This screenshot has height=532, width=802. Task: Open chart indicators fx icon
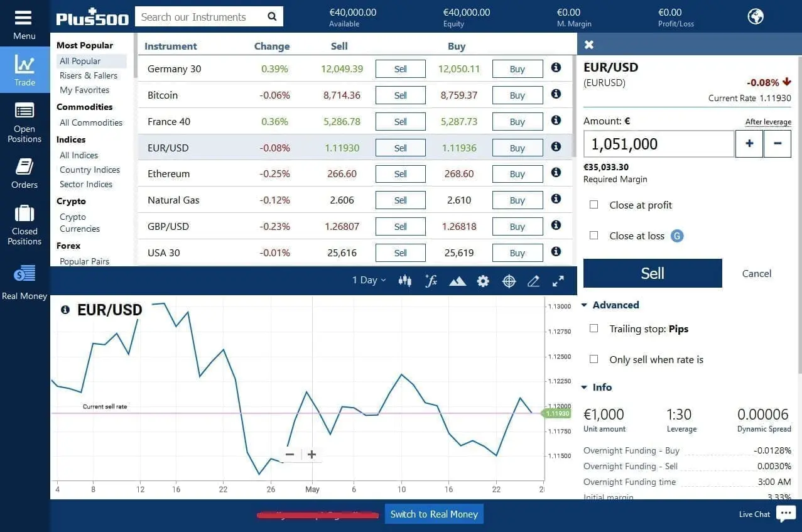point(431,281)
